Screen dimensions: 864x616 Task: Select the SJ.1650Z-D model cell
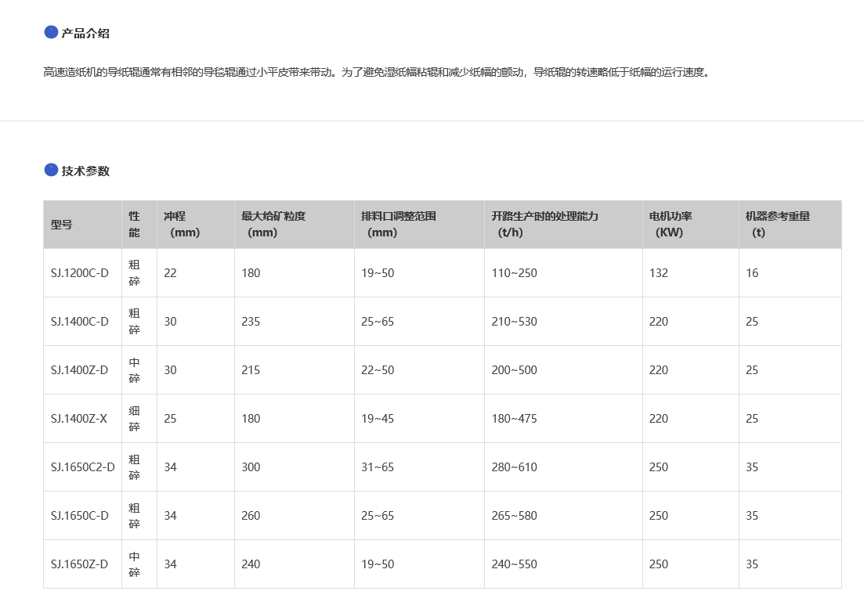coord(80,564)
